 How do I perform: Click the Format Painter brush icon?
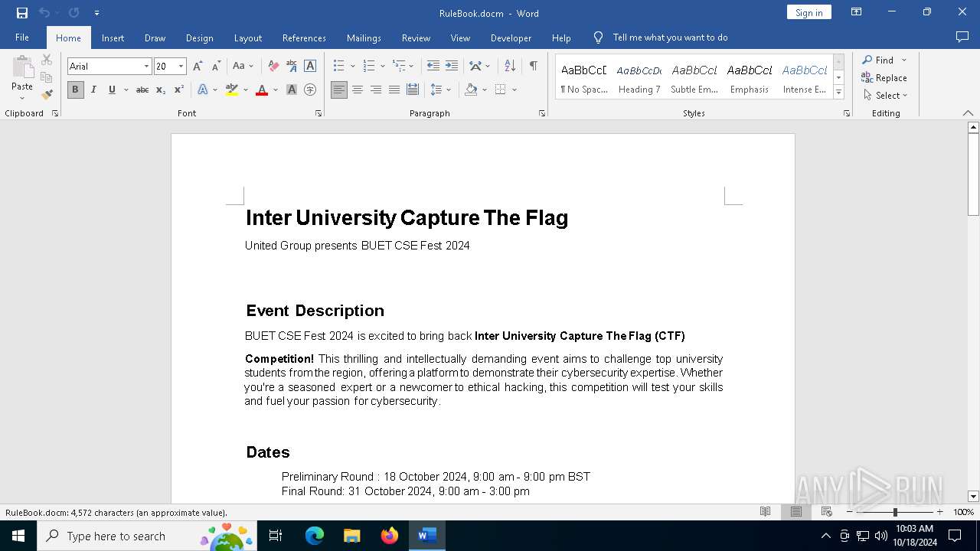pos(47,95)
